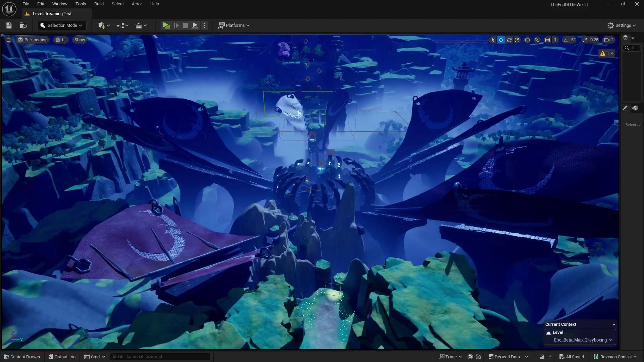Toggle scale snapping
The image size is (644, 362).
coord(585,40)
